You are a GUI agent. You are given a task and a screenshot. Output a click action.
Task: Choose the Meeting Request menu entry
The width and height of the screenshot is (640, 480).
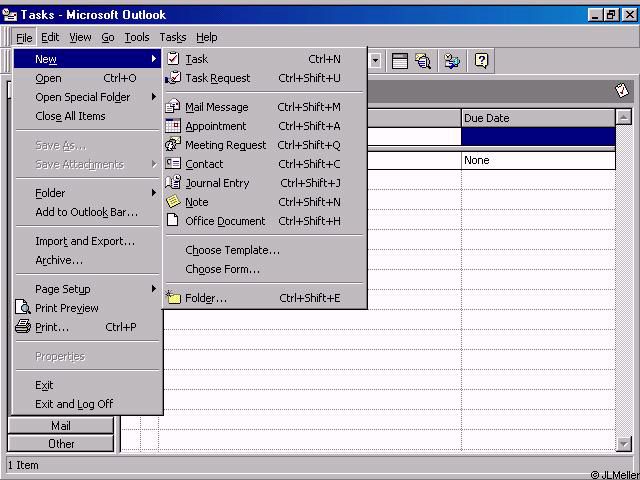tap(225, 145)
